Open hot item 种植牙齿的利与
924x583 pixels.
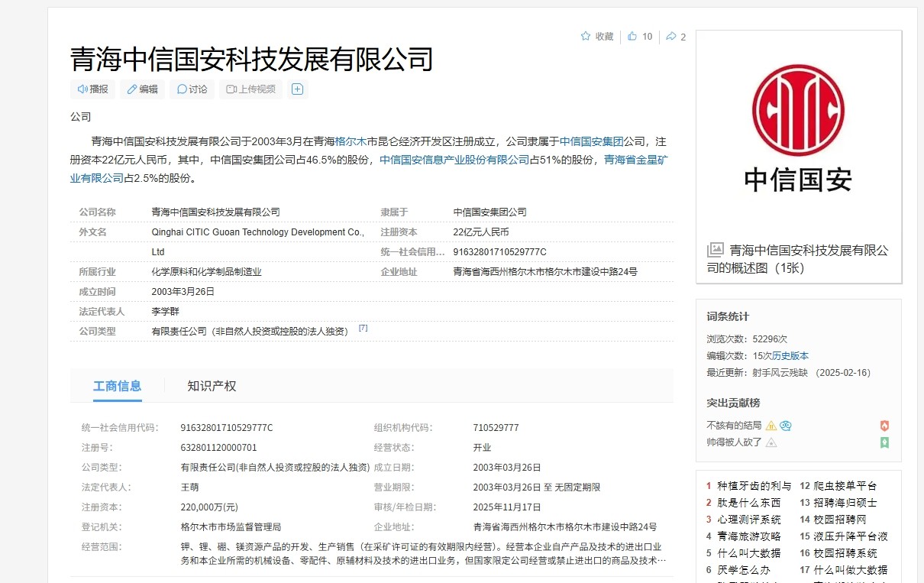point(754,486)
